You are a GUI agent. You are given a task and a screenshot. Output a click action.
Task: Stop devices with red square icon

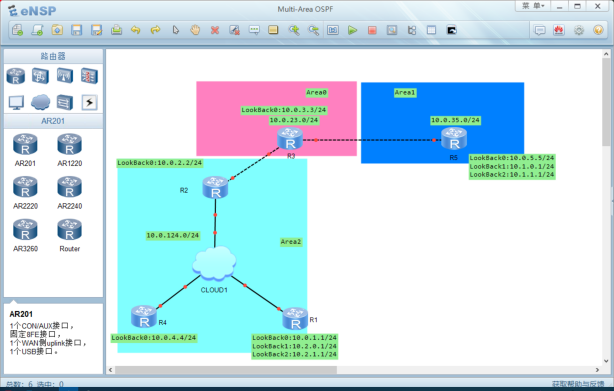click(x=372, y=30)
